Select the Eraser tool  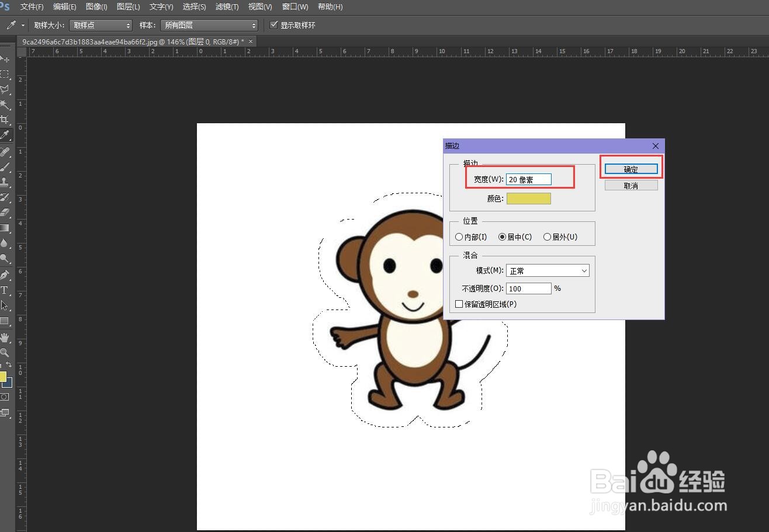pos(5,213)
